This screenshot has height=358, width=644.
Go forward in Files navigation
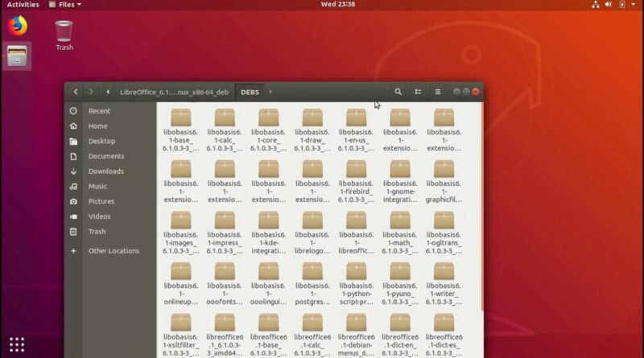click(x=91, y=92)
